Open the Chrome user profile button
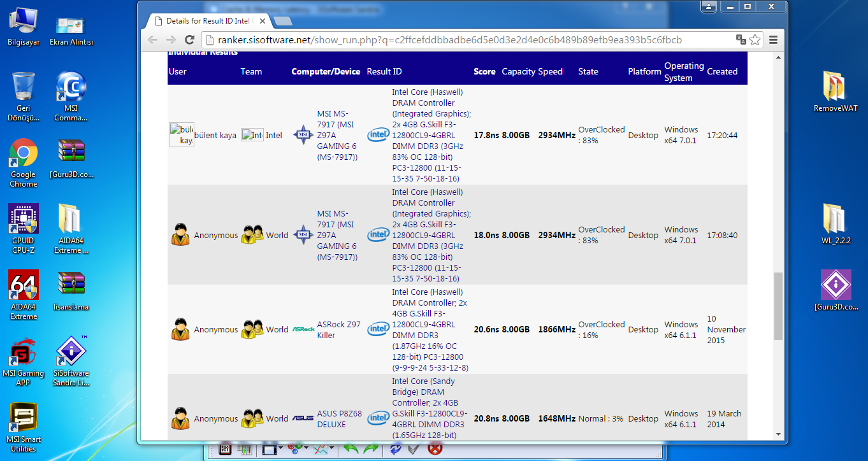This screenshot has height=461, width=868. pyautogui.click(x=709, y=6)
